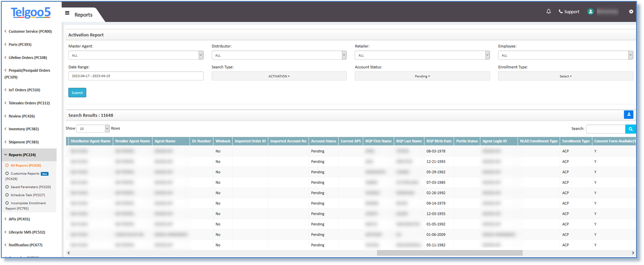Image resolution: width=644 pixels, height=265 pixels.
Task: Click the Reports tab in header
Action: point(84,15)
